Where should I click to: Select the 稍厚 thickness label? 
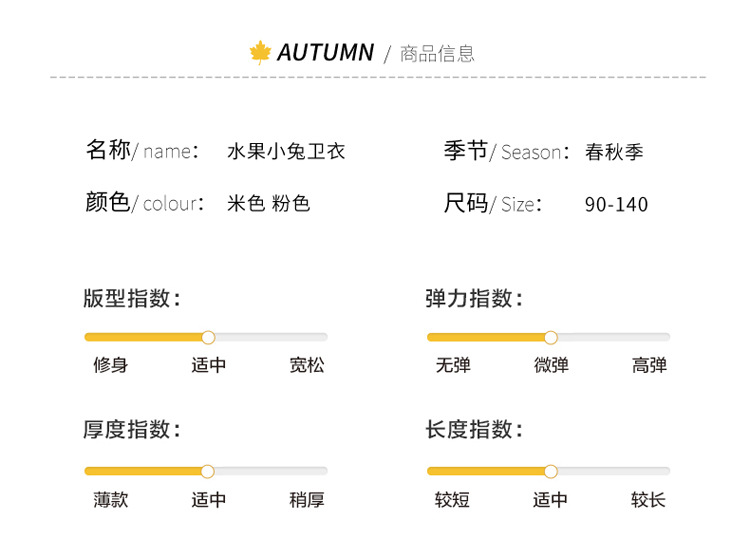[307, 499]
